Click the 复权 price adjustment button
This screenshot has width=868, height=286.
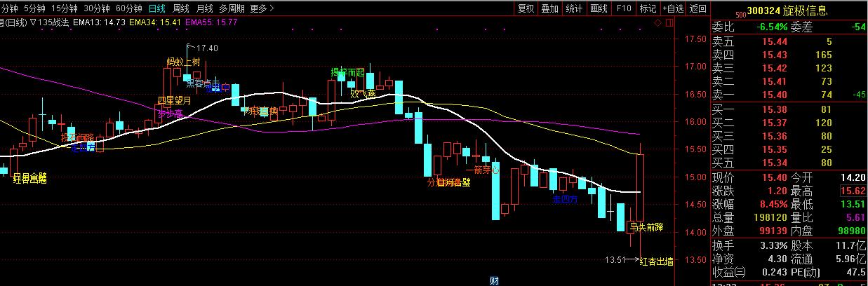tap(526, 9)
